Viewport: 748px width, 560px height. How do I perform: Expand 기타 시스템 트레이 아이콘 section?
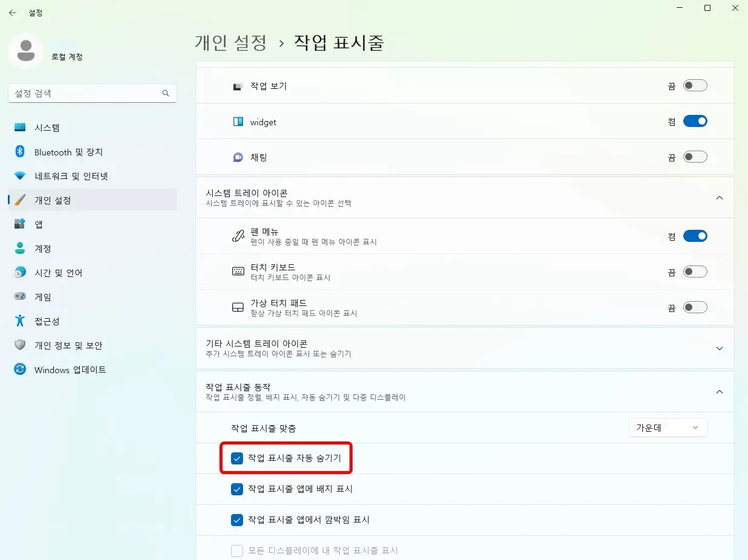[720, 348]
